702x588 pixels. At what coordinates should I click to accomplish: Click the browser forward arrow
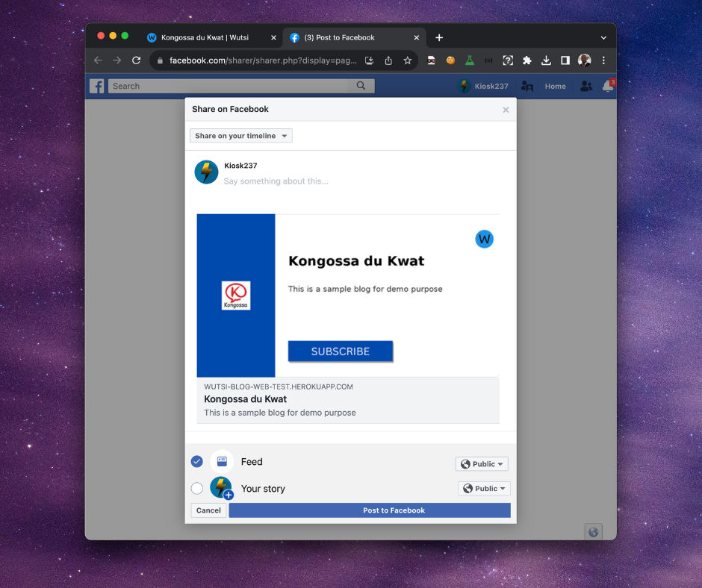tap(117, 60)
